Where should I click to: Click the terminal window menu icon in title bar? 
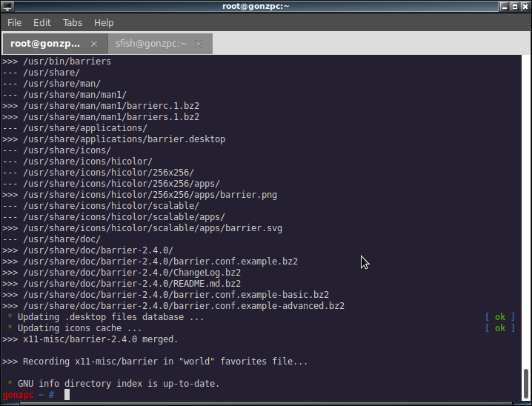point(7,6)
